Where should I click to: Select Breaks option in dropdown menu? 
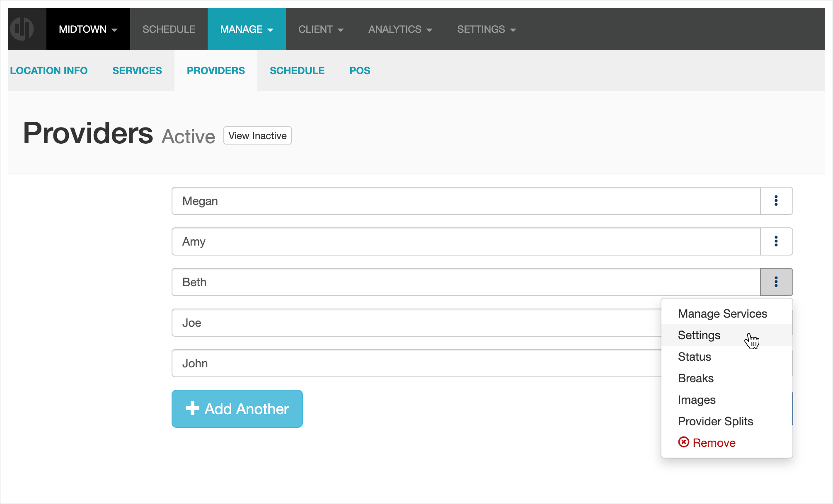coord(696,378)
